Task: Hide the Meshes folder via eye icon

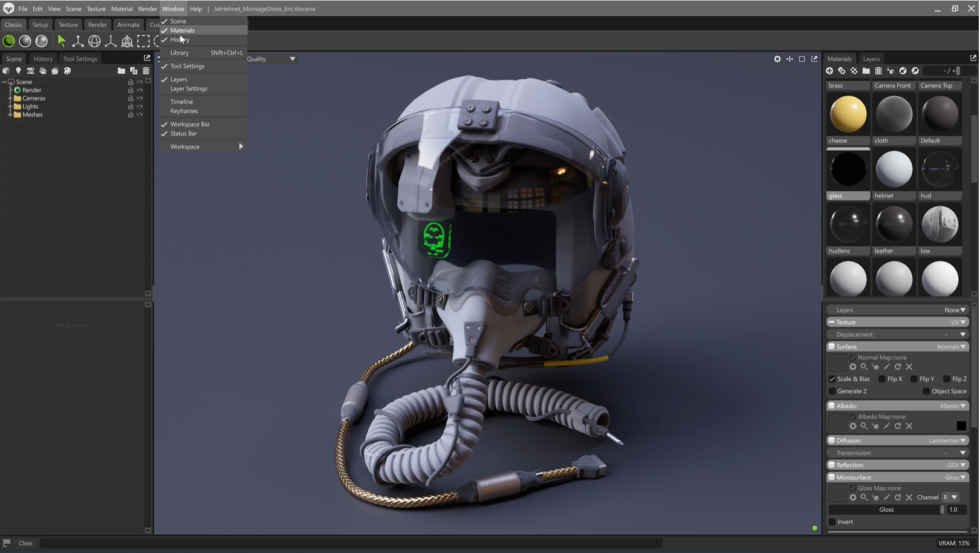Action: (x=140, y=114)
